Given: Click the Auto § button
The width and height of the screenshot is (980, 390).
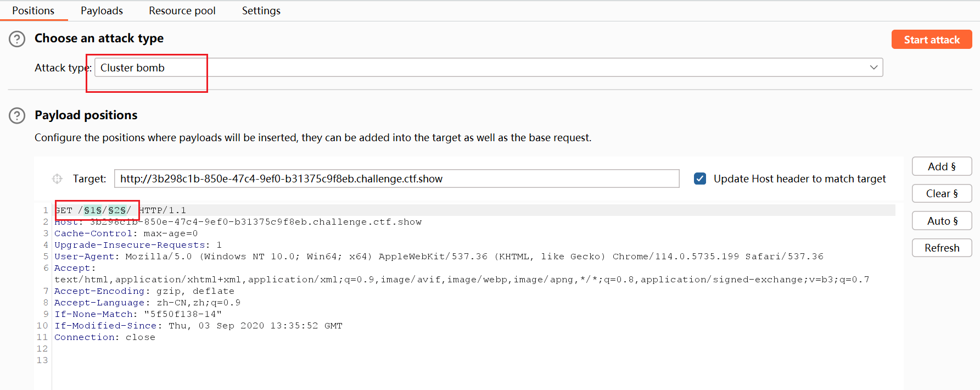Looking at the screenshot, I should (x=942, y=221).
